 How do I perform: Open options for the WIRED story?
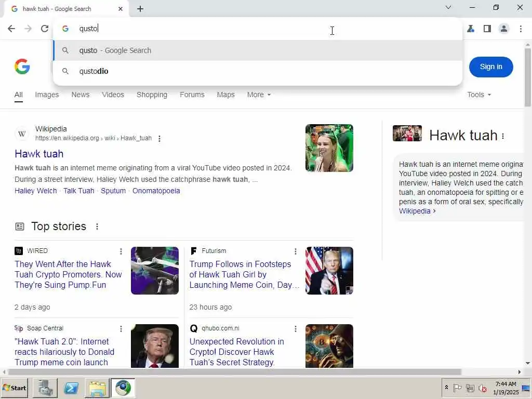pyautogui.click(x=121, y=251)
